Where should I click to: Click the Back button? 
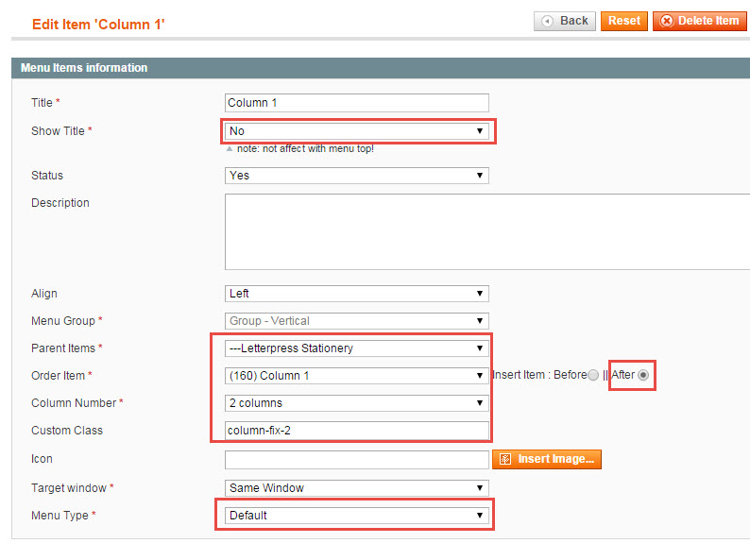pos(565,21)
